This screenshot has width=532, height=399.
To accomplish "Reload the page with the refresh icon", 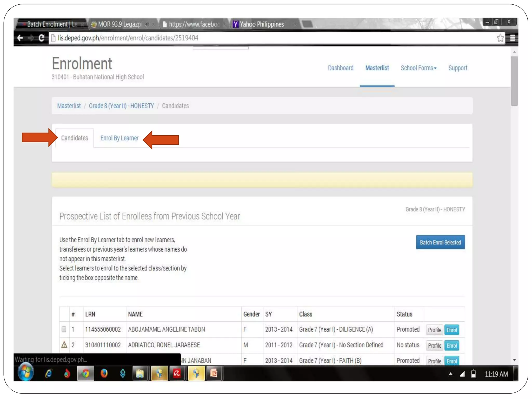I will pos(41,38).
